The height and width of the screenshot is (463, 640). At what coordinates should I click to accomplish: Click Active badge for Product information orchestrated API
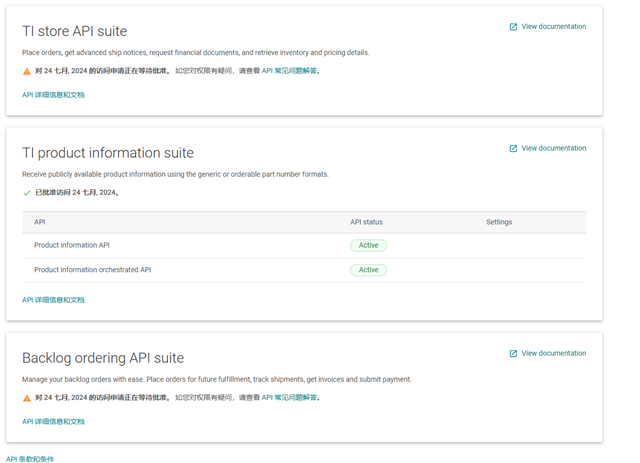[368, 270]
